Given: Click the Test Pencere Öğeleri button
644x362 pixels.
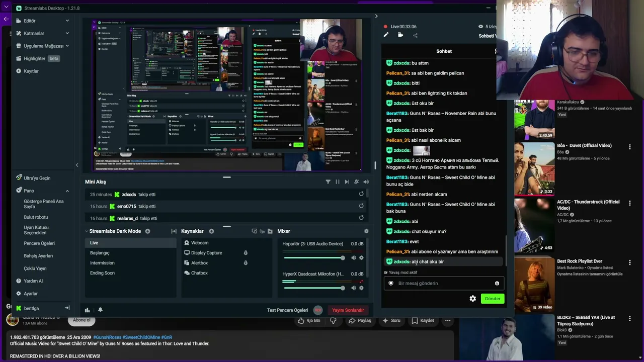Looking at the screenshot, I should click(x=287, y=310).
